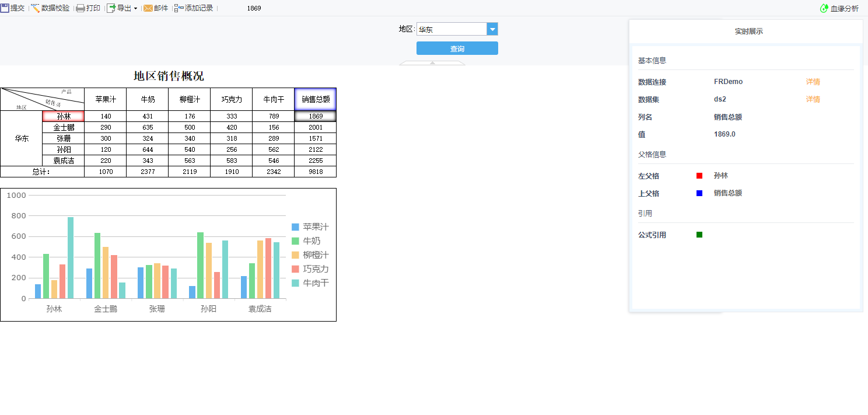Click the red 左父格 color swatch

[699, 176]
